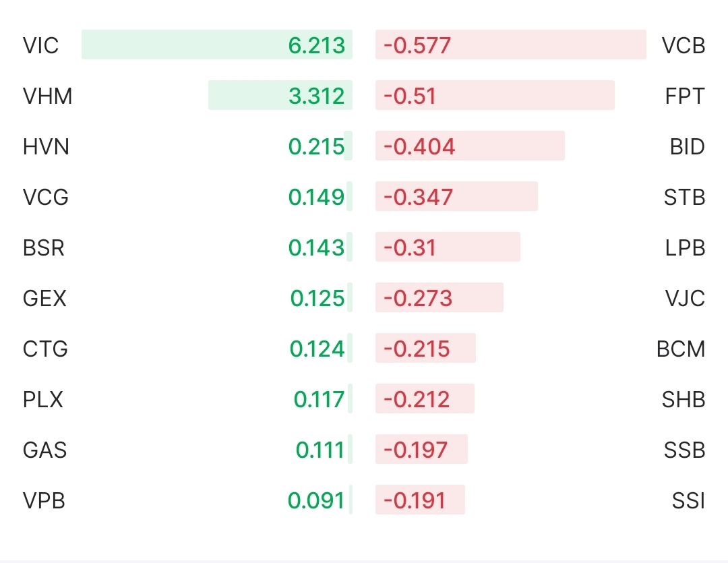
Task: Click the green 6.213 contribution bar
Action: coord(217,45)
